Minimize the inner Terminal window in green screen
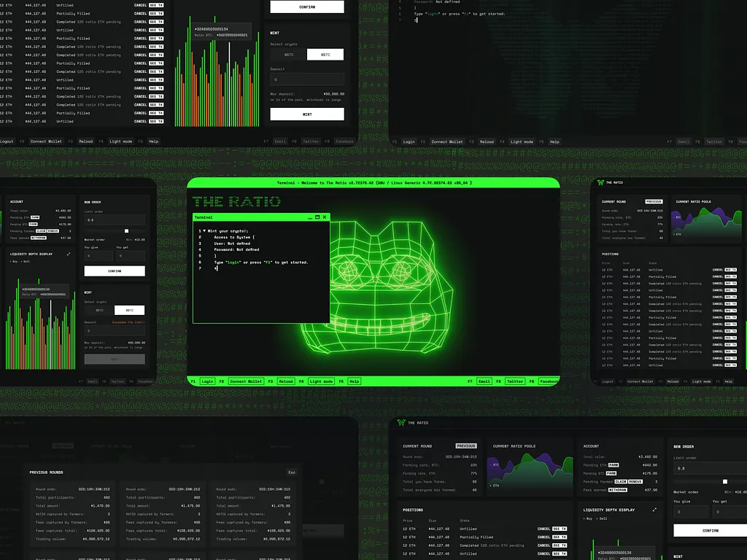The image size is (747, 560). tap(310, 217)
